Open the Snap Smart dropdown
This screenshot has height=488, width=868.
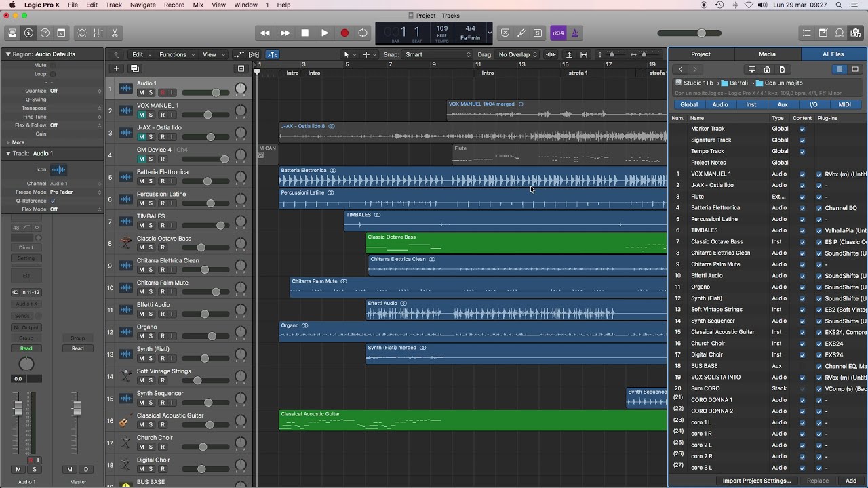(437, 54)
